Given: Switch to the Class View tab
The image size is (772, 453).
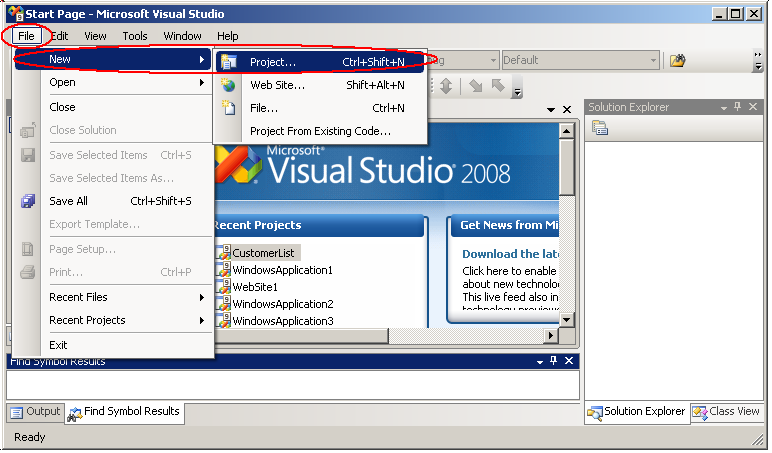Looking at the screenshot, I should tap(726, 412).
